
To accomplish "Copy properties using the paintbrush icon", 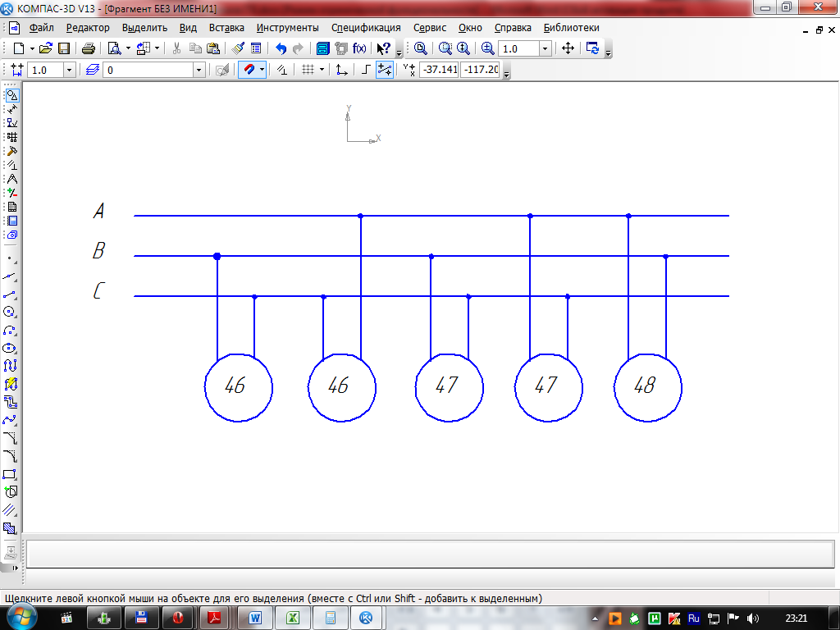I will click(x=239, y=48).
